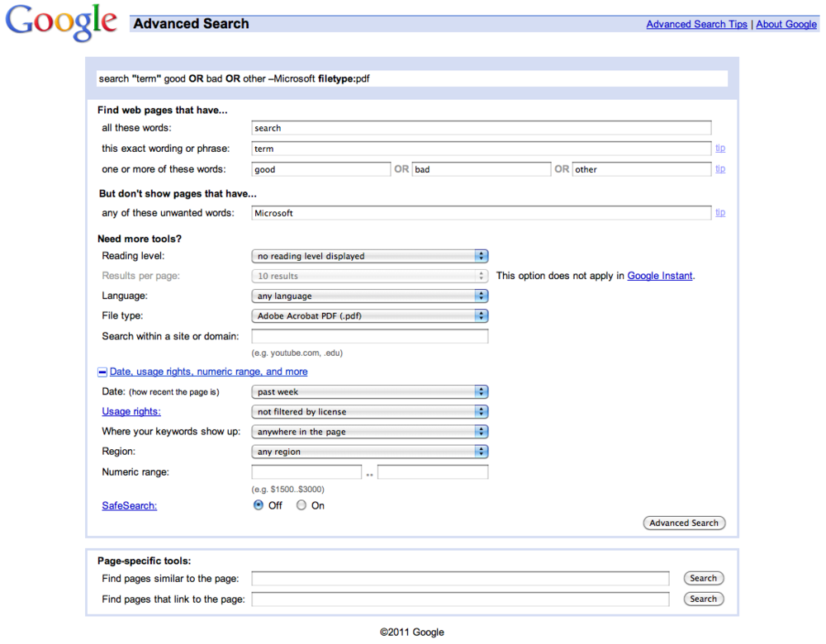Collapse the Date, usage rights section minus icon
Viewport: 826px width, 644px height.
102,372
